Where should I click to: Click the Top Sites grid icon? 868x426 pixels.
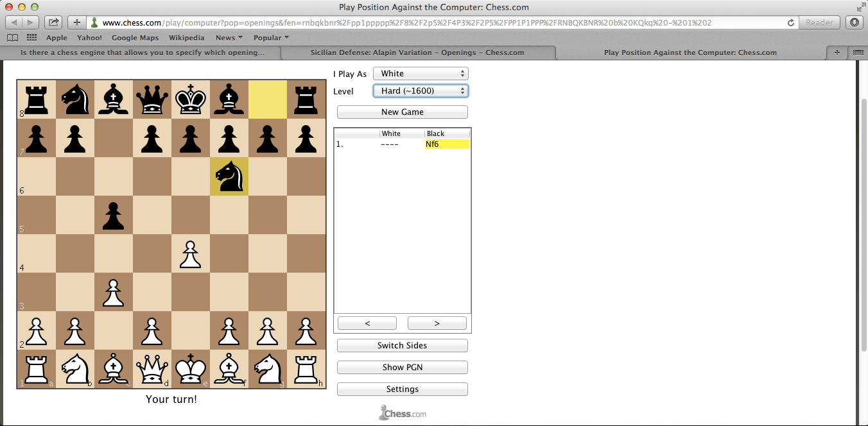click(31, 37)
